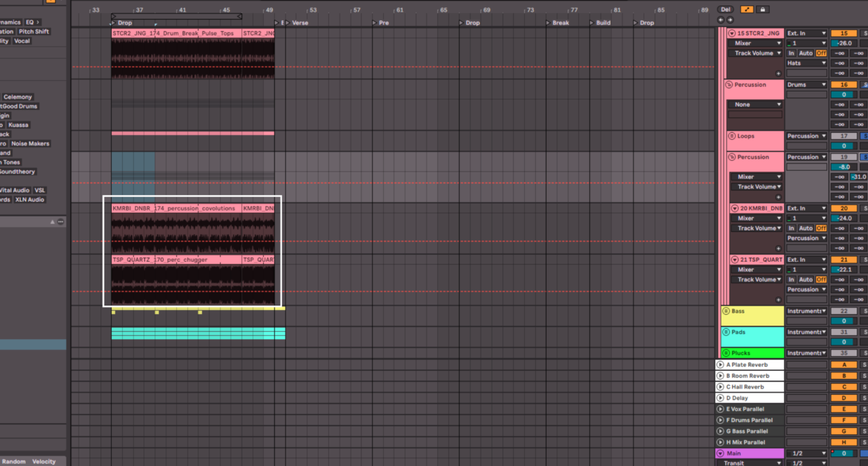Fold the Main track
Image resolution: width=868 pixels, height=466 pixels.
[x=720, y=453]
